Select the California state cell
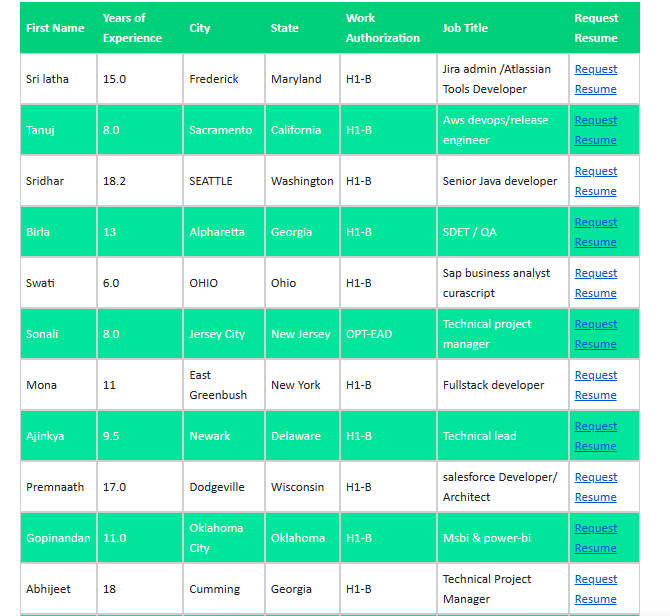Screen dimensions: 670x616 pyautogui.click(x=303, y=130)
